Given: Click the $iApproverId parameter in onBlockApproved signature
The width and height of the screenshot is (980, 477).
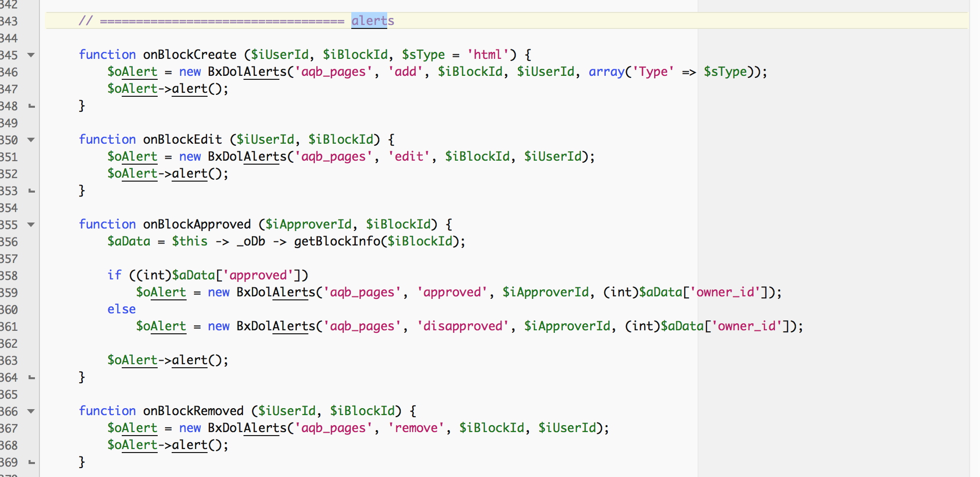Looking at the screenshot, I should (308, 225).
